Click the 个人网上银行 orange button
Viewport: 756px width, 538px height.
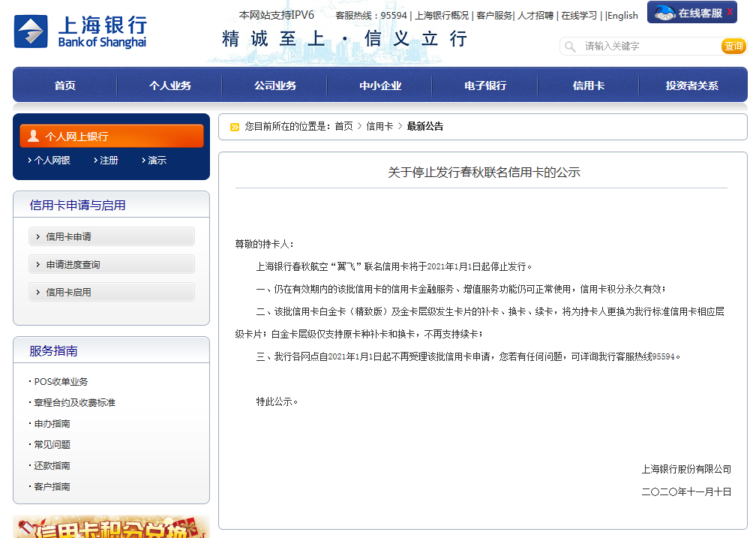tap(111, 136)
